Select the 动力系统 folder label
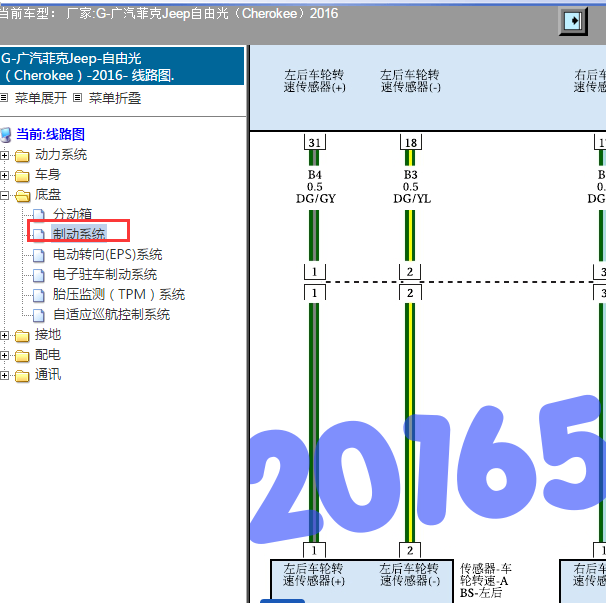Image resolution: width=606 pixels, height=603 pixels. 61,155
